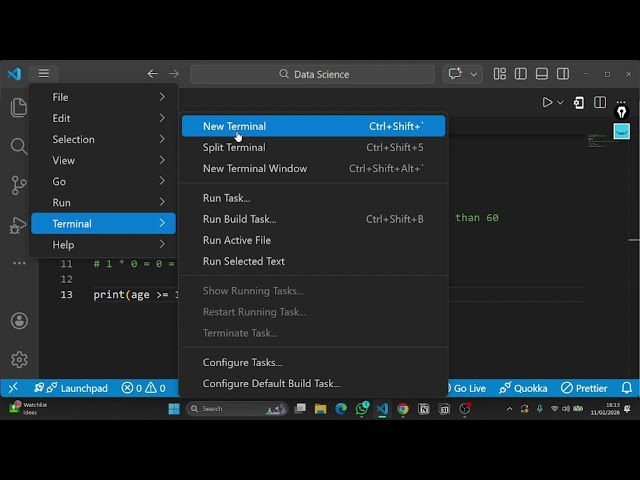Open the Help menu
The width and height of the screenshot is (640, 480).
point(103,244)
